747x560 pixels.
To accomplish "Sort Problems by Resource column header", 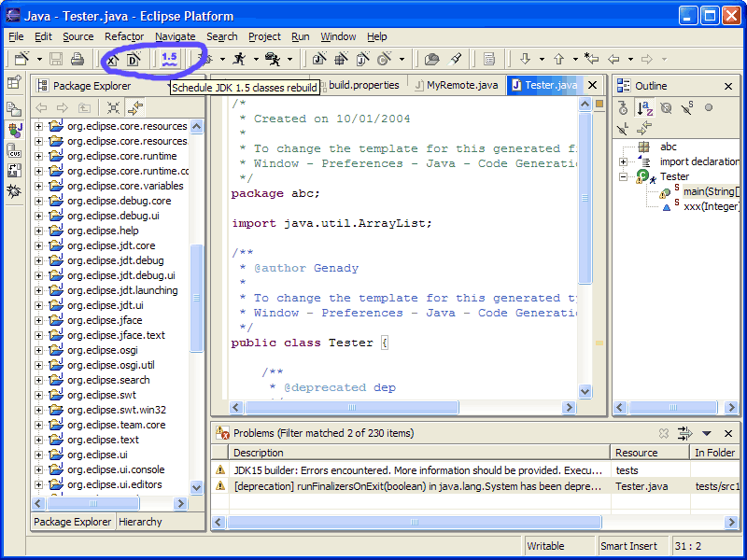I will [x=650, y=453].
